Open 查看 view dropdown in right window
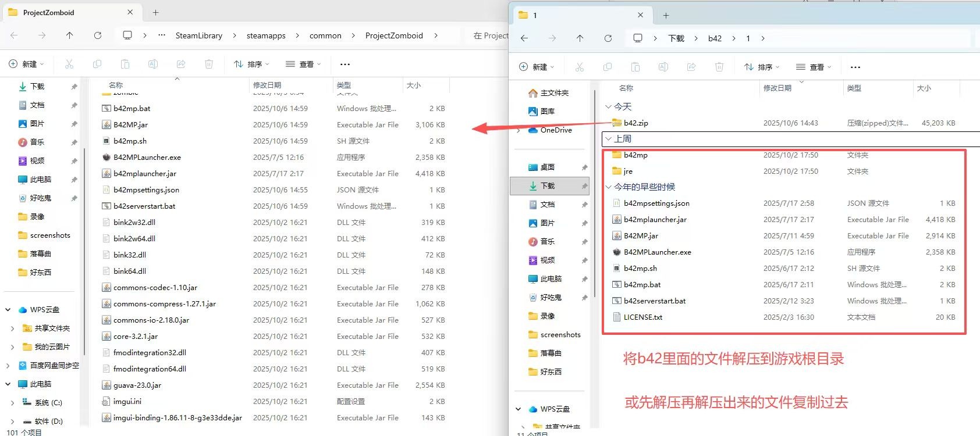This screenshot has height=436, width=980. [x=814, y=67]
